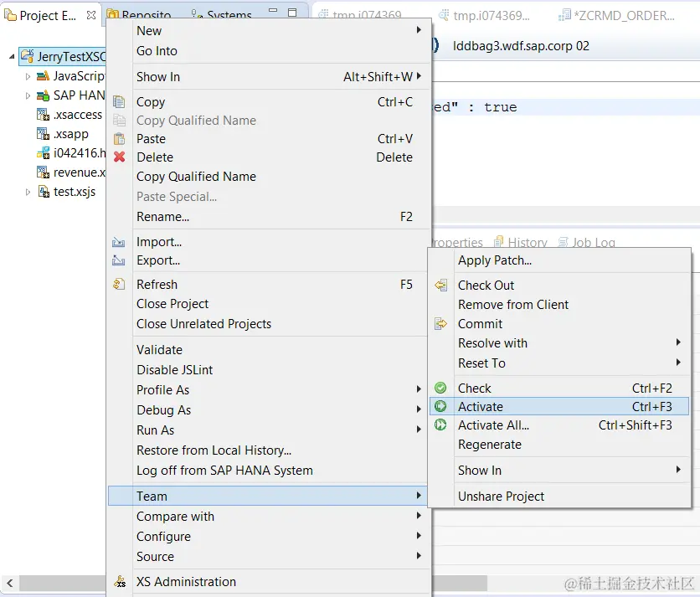700x597 pixels.
Task: Click the Check Out arrow icon
Action: pyautogui.click(x=440, y=285)
